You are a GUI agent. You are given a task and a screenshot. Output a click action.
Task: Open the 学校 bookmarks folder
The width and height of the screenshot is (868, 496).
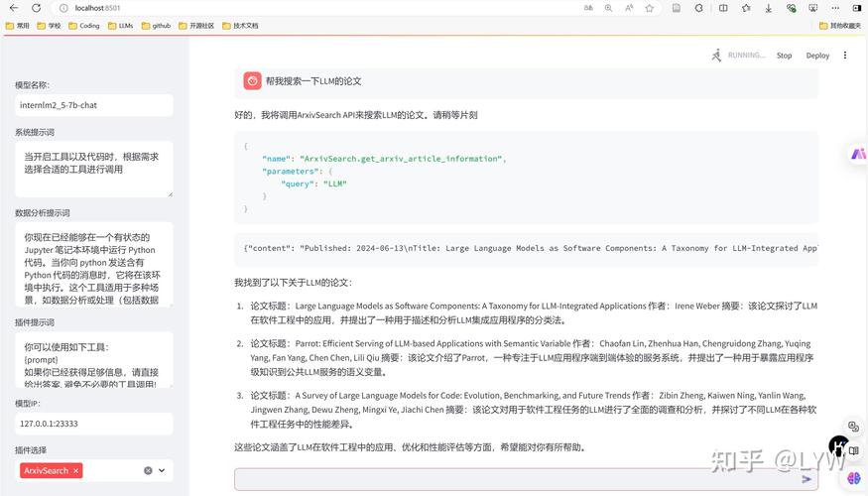tap(49, 26)
